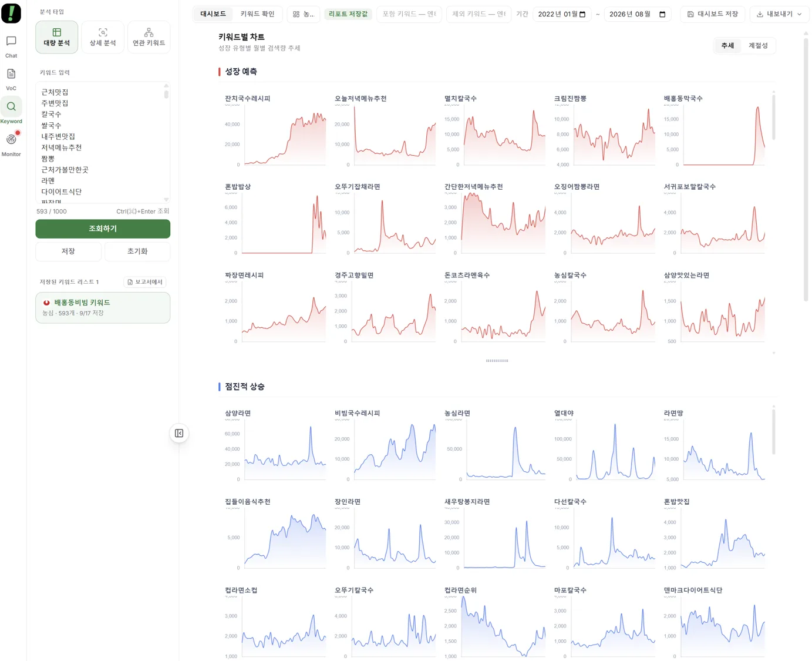Image resolution: width=812 pixels, height=661 pixels.
Task: Open the 잔치국수레시피 trend chart
Action: click(x=275, y=131)
